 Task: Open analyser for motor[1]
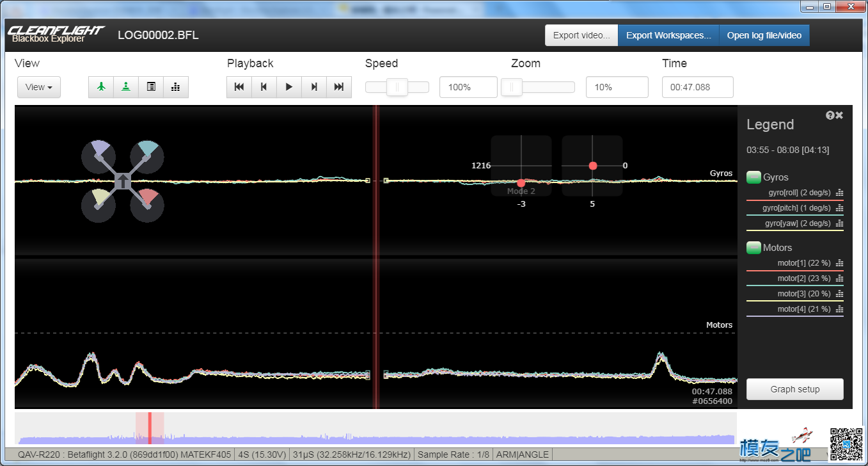840,263
